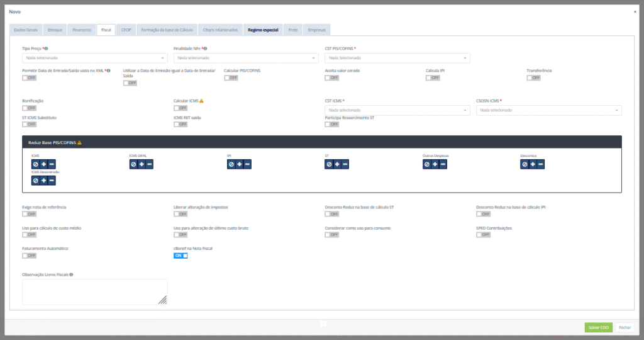Image resolution: width=644 pixels, height=340 pixels.
Task: Open the Formação da base de Cálculo tab
Action: coord(166,30)
